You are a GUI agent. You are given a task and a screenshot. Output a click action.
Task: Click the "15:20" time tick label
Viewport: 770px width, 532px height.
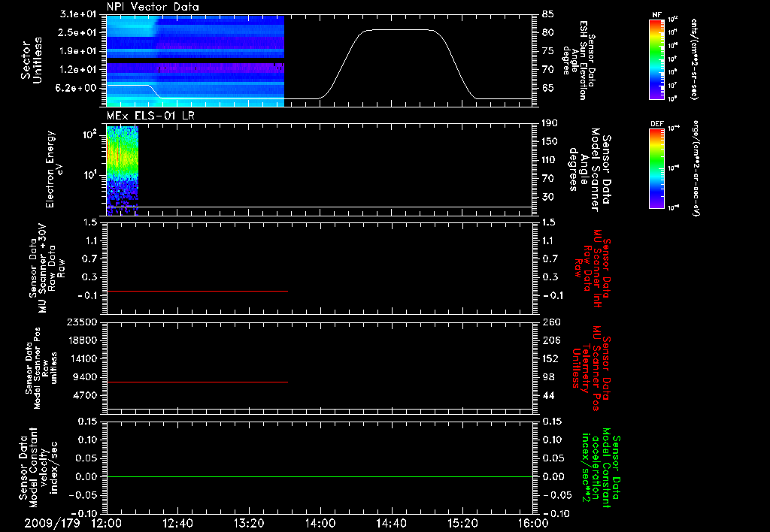pyautogui.click(x=462, y=523)
